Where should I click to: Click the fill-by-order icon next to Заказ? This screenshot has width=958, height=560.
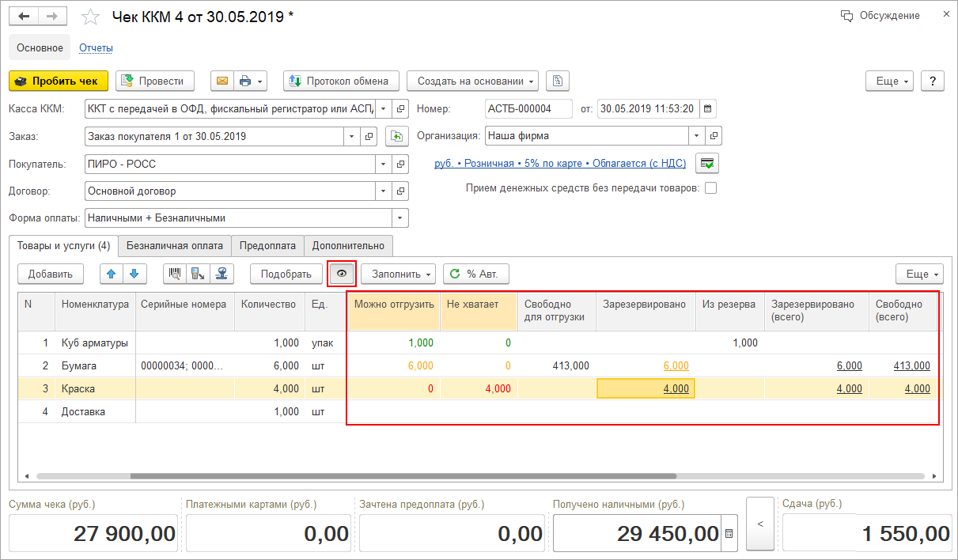pos(396,136)
